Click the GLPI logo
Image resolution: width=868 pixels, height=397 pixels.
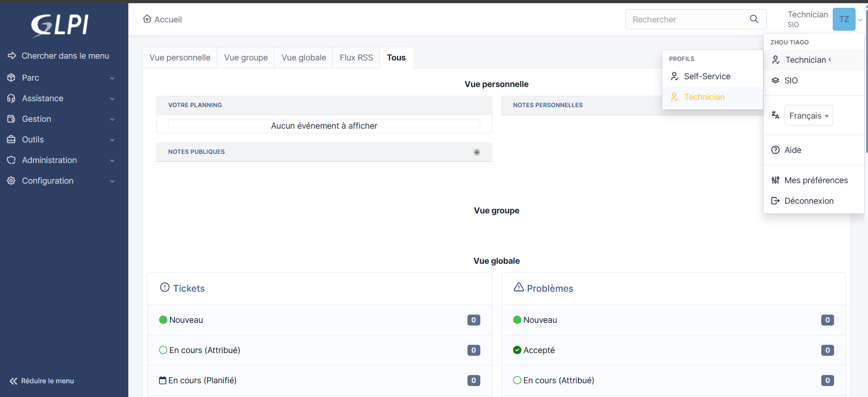60,25
